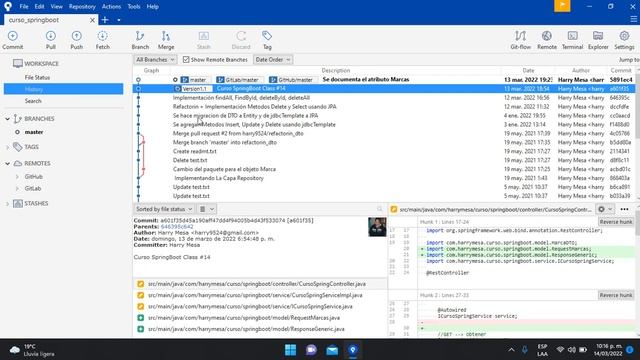Open the Edit menu

click(39, 7)
